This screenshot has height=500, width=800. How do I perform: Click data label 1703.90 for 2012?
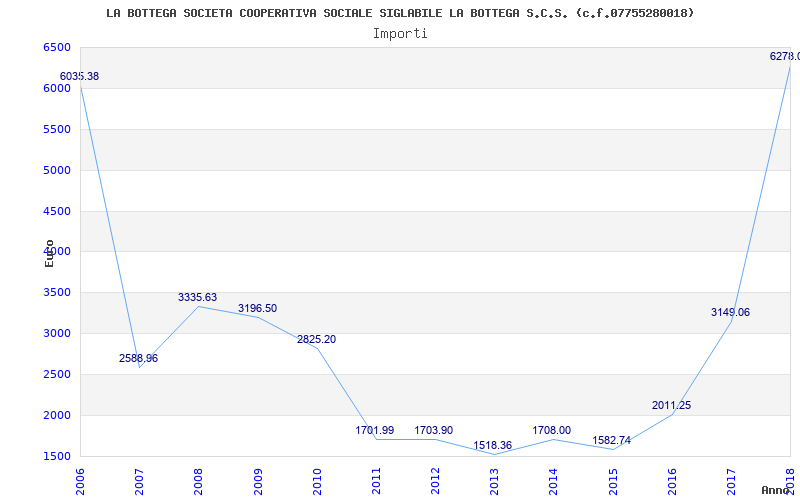coord(434,430)
